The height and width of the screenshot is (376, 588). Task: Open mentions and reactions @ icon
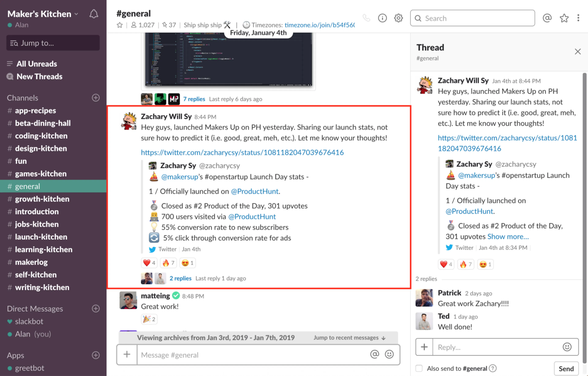(x=547, y=18)
